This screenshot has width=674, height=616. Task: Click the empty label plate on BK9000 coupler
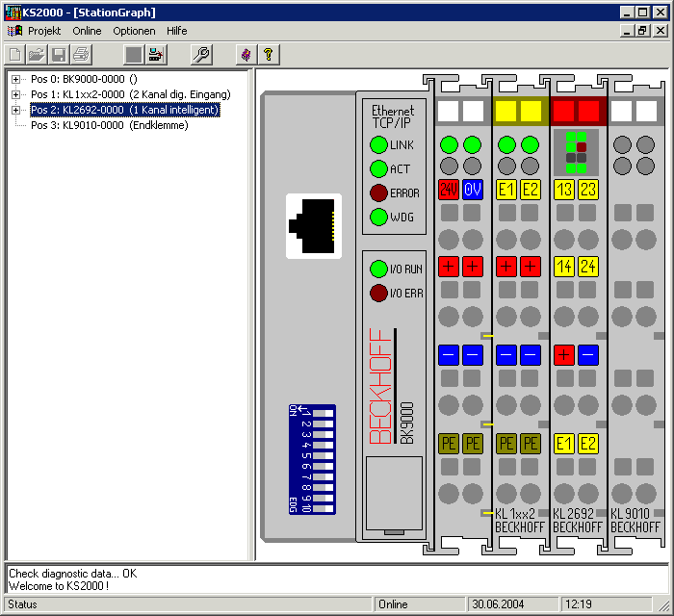click(394, 494)
